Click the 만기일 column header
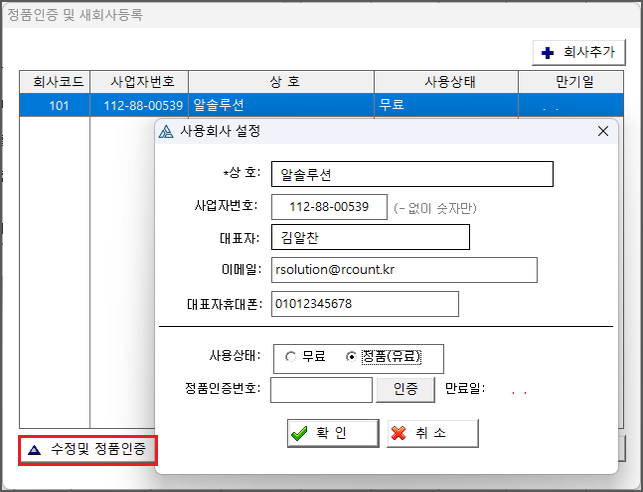This screenshot has height=492, width=643. point(571,82)
